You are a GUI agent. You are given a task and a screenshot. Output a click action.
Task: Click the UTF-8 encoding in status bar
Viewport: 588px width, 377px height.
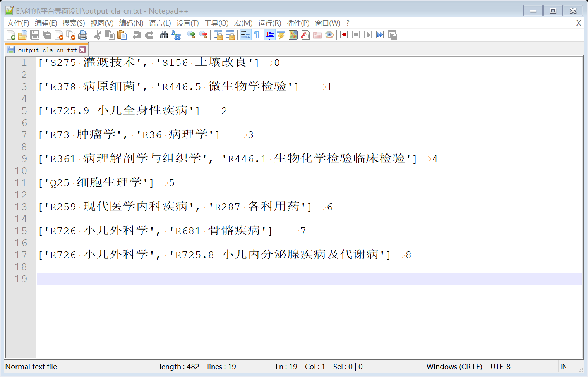tap(500, 367)
